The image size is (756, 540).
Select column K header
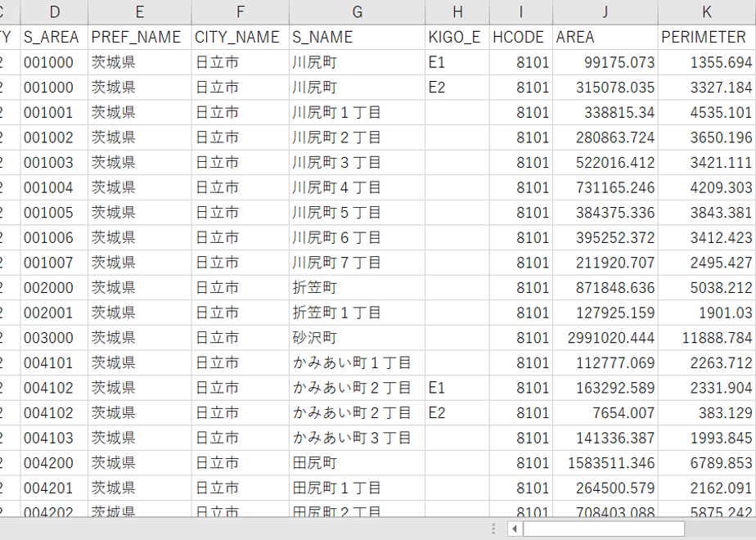pyautogui.click(x=707, y=12)
